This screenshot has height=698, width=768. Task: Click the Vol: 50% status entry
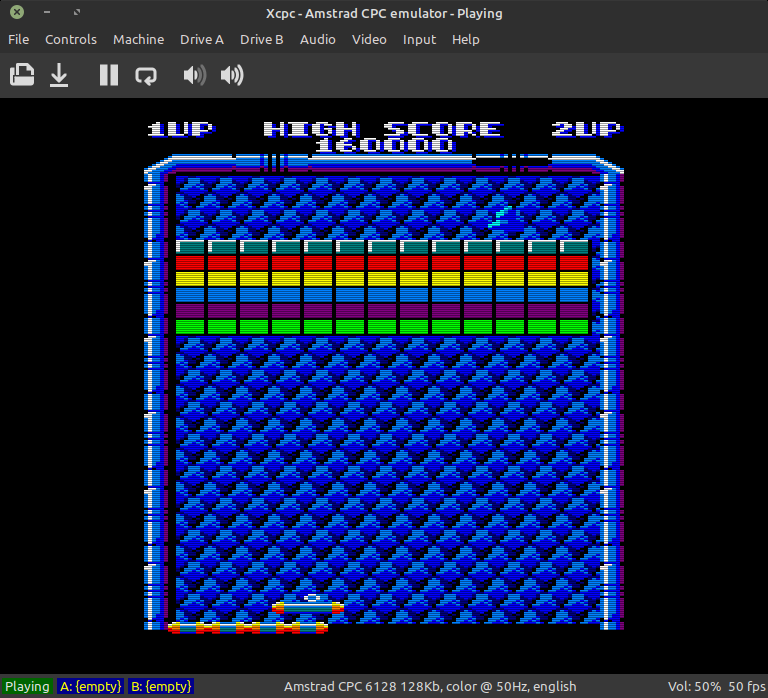tap(694, 686)
